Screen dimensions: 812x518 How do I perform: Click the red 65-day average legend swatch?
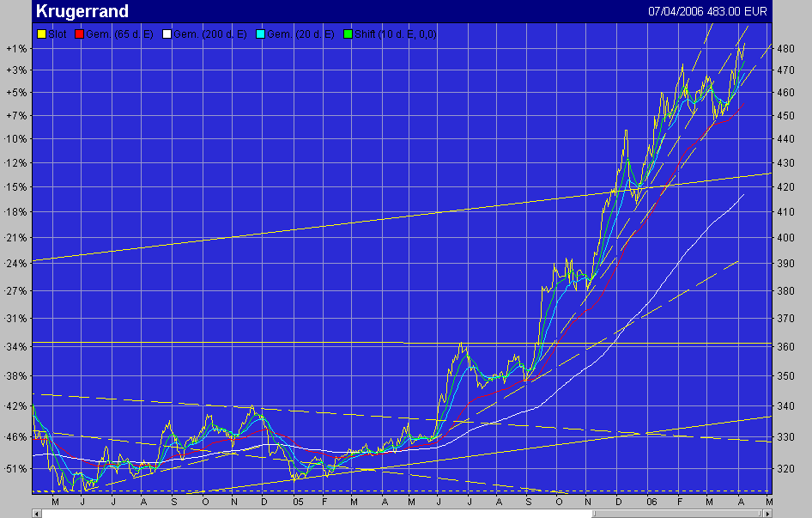tap(79, 34)
